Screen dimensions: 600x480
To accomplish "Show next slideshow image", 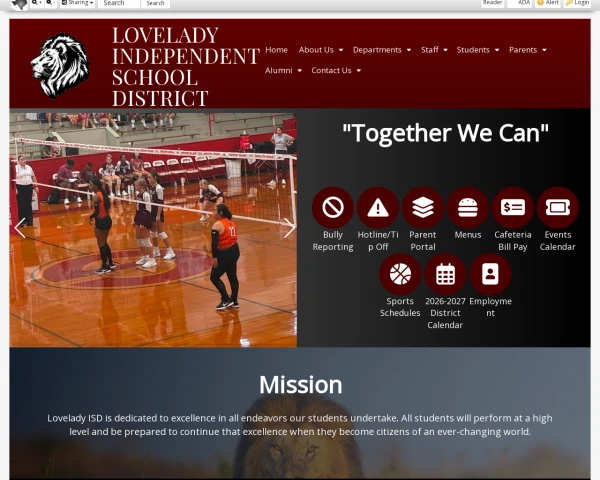I will 289,228.
